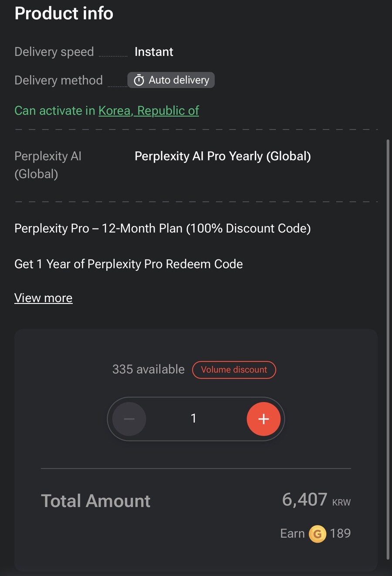Click the timer icon in Auto delivery badge

coord(139,80)
